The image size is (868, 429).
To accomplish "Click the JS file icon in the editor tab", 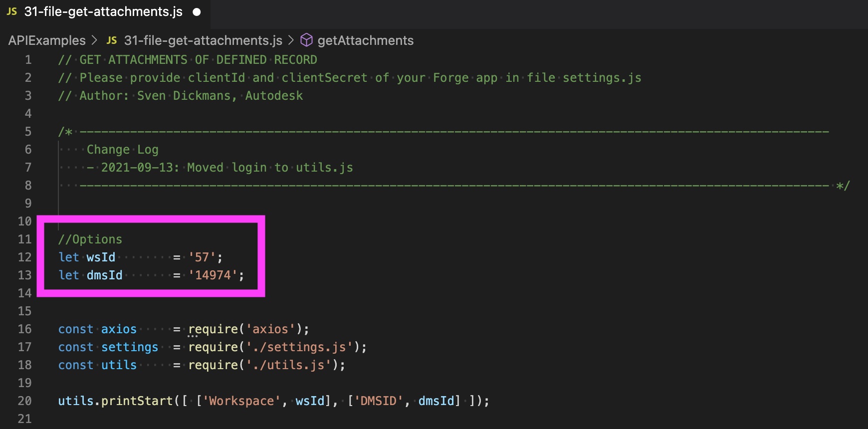I will tap(12, 11).
